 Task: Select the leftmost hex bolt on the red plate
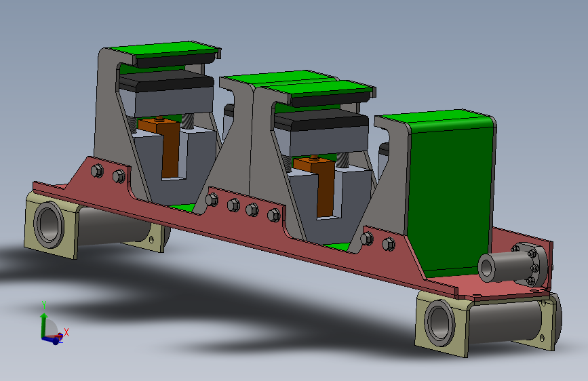97,171
